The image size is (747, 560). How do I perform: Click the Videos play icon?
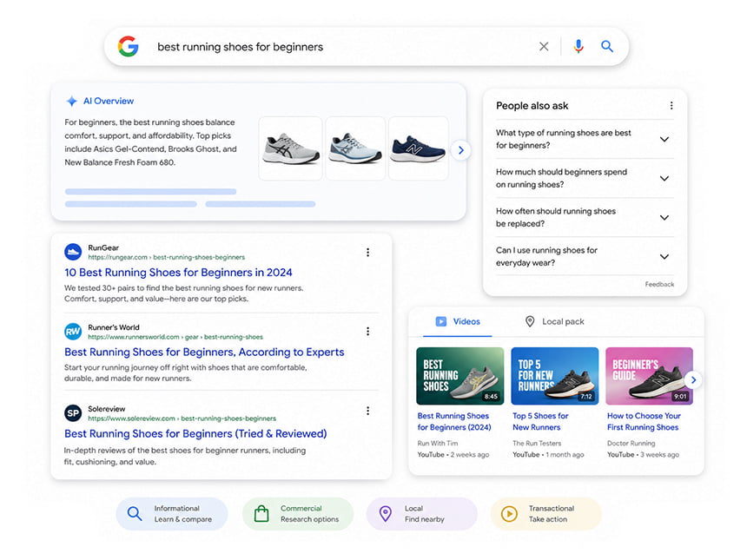(441, 321)
